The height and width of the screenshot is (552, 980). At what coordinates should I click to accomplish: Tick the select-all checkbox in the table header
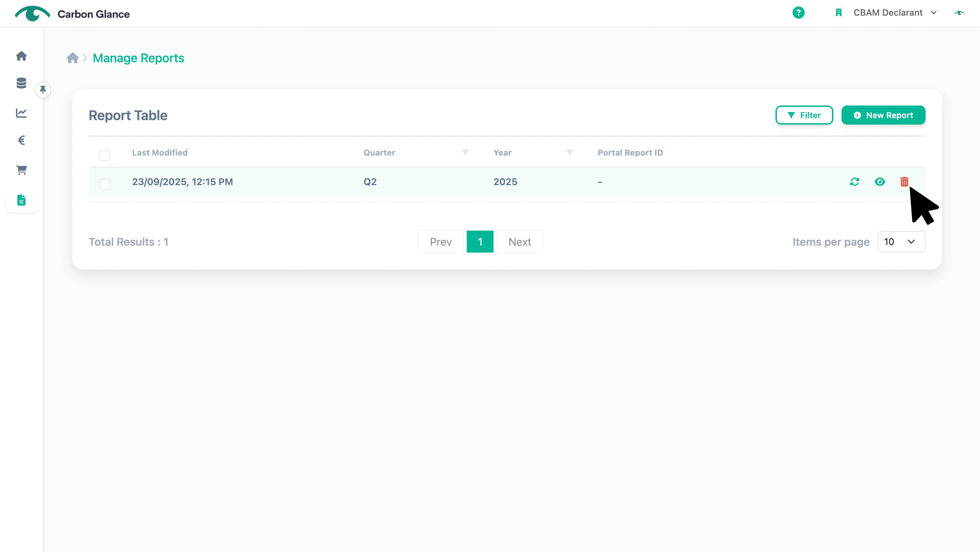[104, 155]
